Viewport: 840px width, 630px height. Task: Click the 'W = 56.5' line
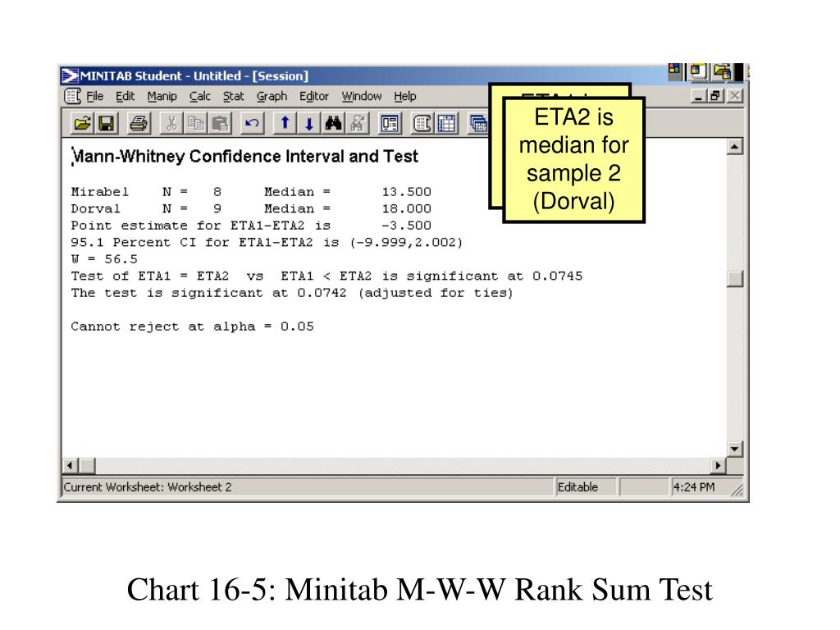[104, 259]
